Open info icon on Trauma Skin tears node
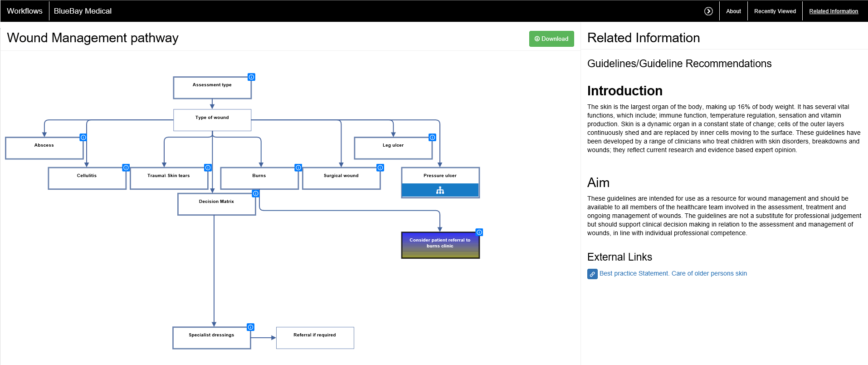This screenshot has width=868, height=365. [x=208, y=168]
